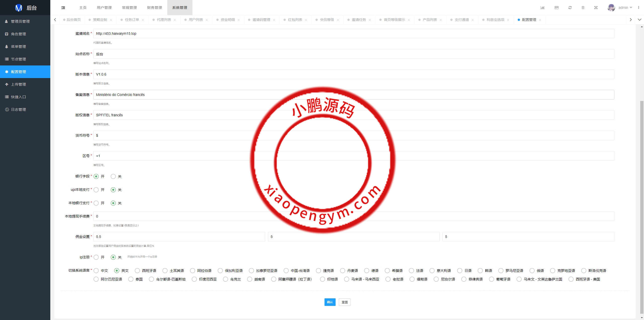The height and width of the screenshot is (320, 644).
Task: Close the 代理列表 tab
Action: (175, 20)
